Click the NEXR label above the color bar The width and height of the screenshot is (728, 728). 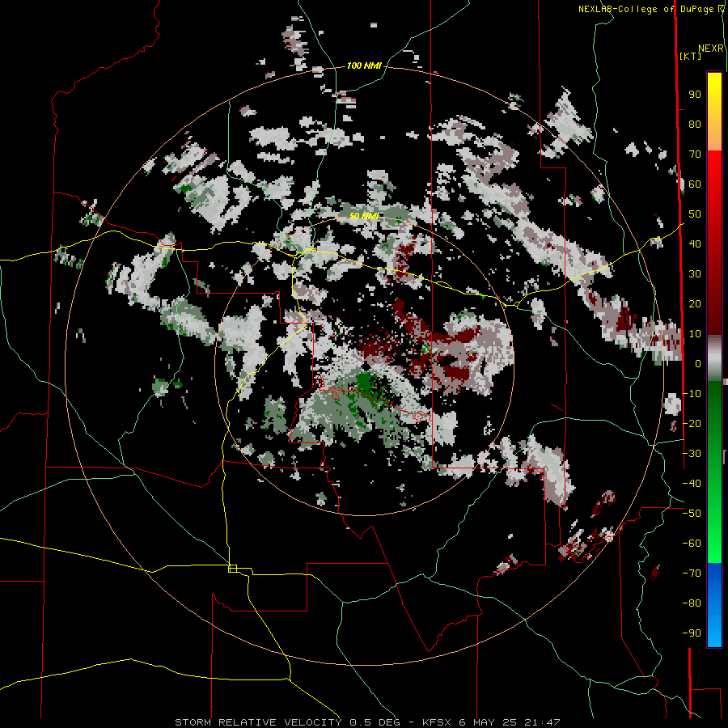click(x=710, y=49)
